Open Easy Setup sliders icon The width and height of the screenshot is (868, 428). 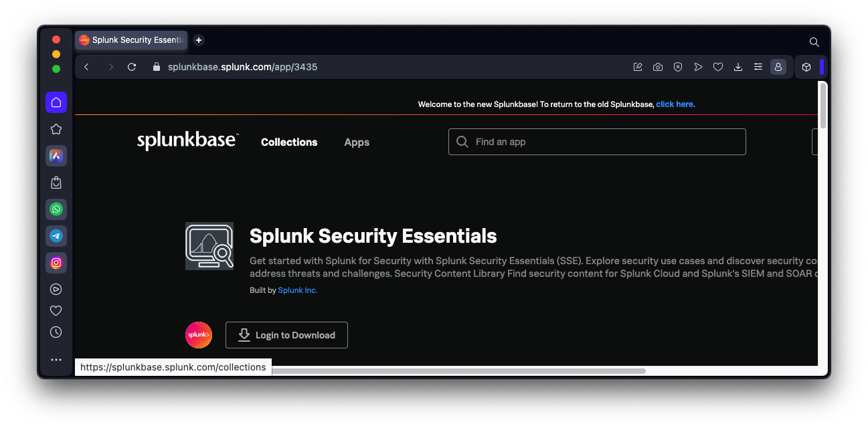(x=758, y=67)
